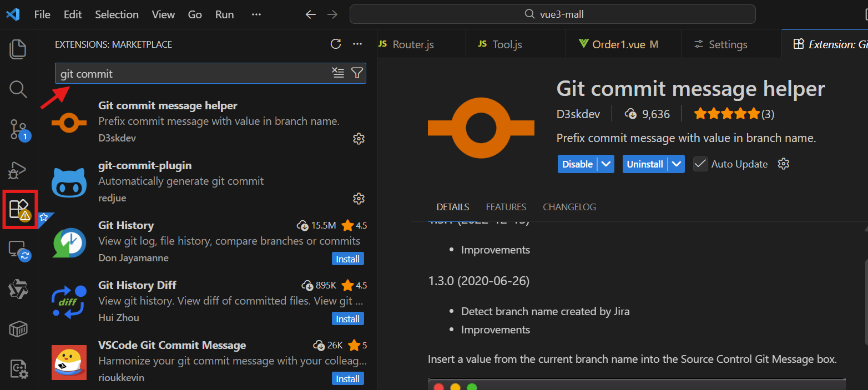Select git-commit-plugin in results
This screenshot has height=390, width=868.
point(208,182)
